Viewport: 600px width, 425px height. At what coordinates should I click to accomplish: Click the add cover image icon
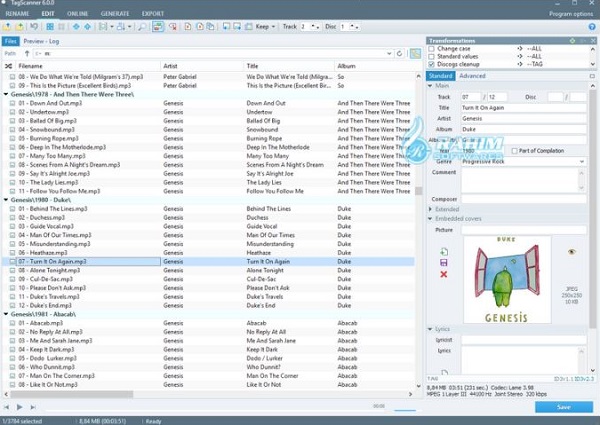pyautogui.click(x=443, y=250)
